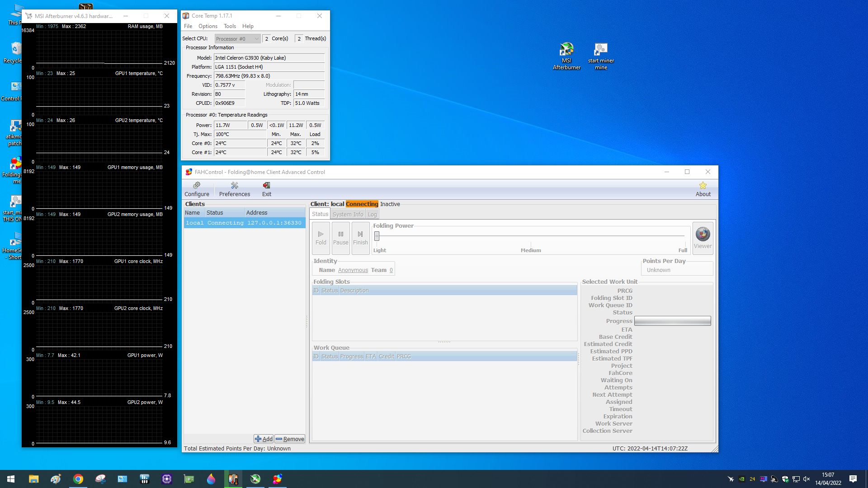Open Snipping Tool from taskbar

click(100, 479)
